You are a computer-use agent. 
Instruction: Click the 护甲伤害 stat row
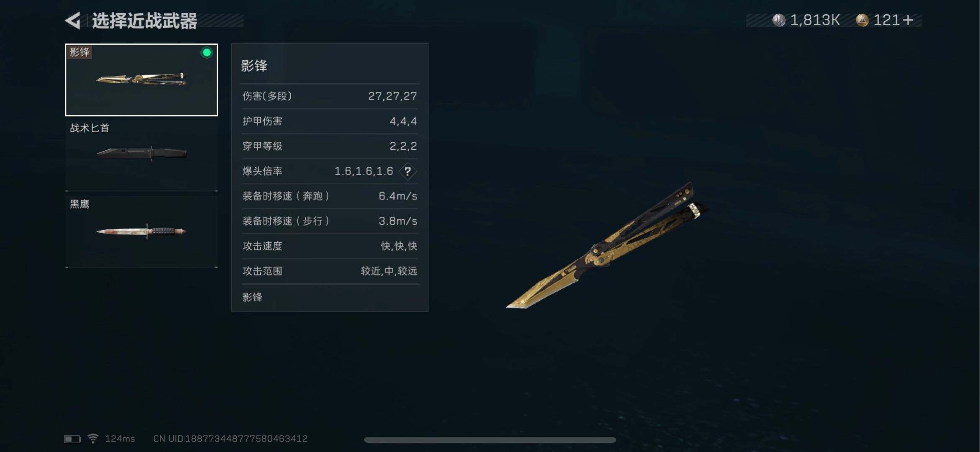click(x=330, y=121)
